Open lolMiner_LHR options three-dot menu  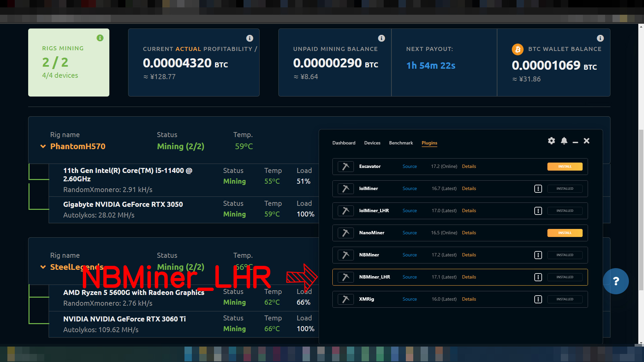[x=538, y=211]
